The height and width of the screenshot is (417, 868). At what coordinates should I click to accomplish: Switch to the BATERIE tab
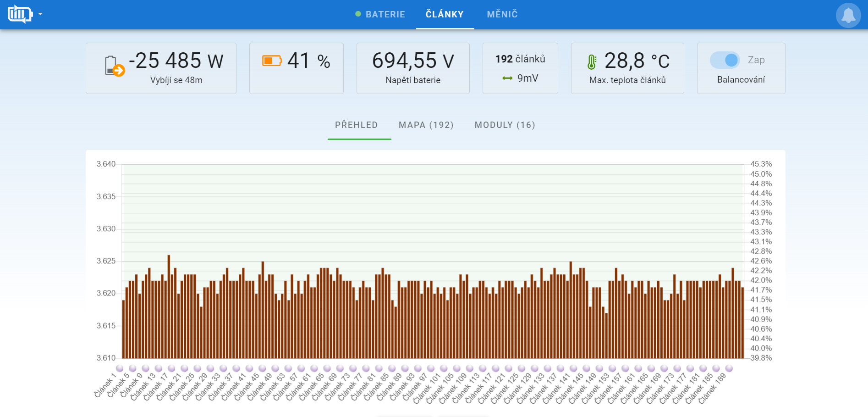[x=380, y=14]
